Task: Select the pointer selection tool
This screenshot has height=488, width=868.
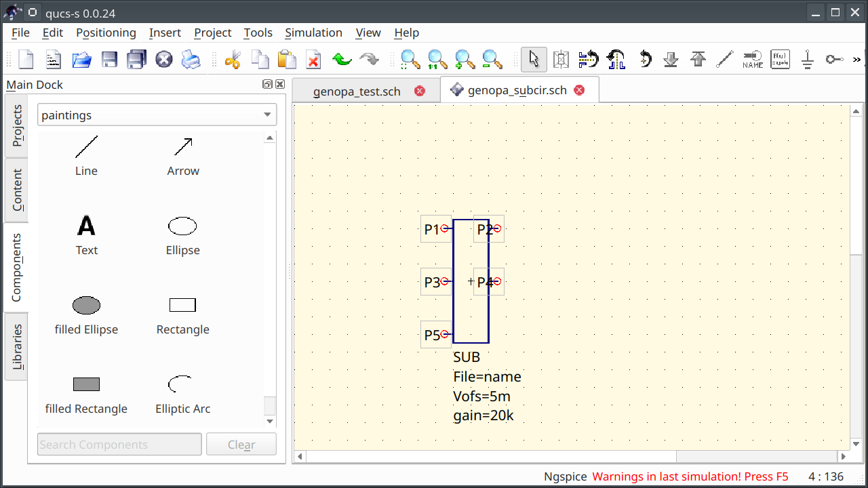Action: [534, 59]
